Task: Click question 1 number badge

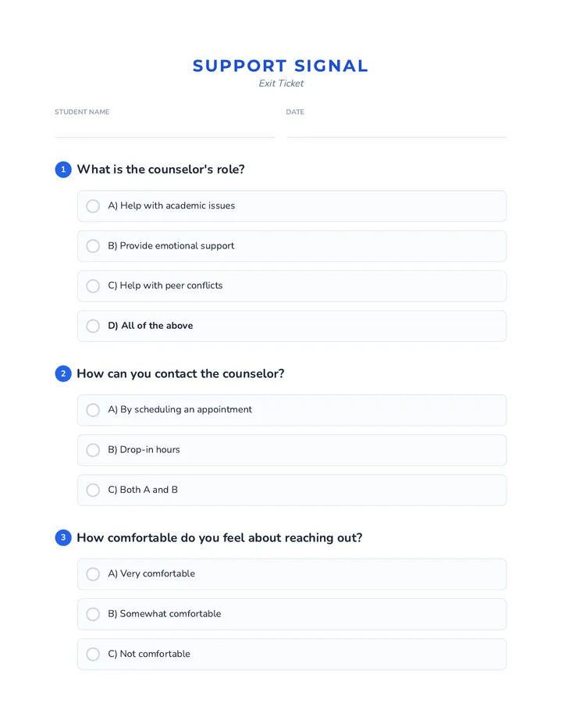Action: (63, 170)
